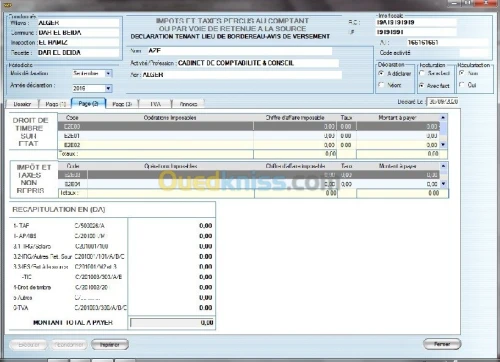
Task: Switch to the Page (1) tab
Action: pyautogui.click(x=56, y=104)
